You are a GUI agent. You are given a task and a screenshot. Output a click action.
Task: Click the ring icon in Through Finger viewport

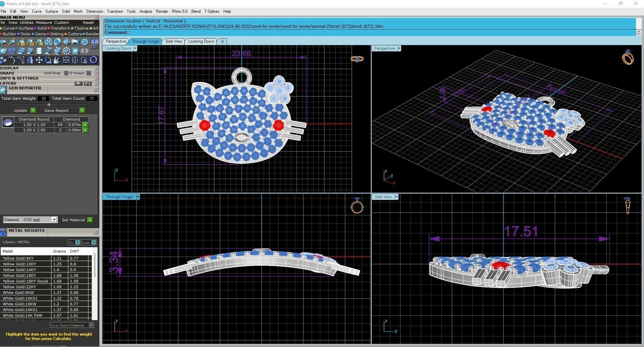357,206
